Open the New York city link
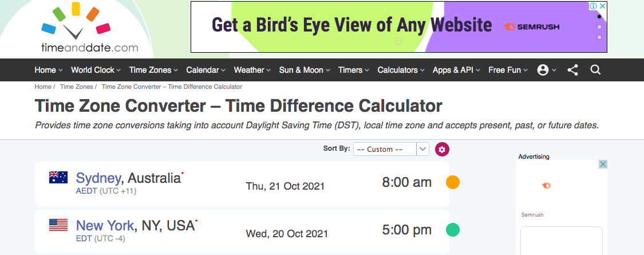The height and width of the screenshot is (255, 644). click(105, 226)
